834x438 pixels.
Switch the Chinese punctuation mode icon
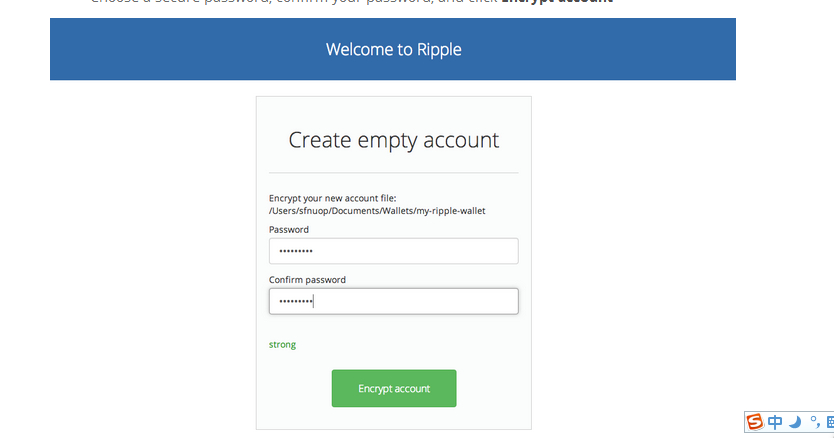point(814,422)
